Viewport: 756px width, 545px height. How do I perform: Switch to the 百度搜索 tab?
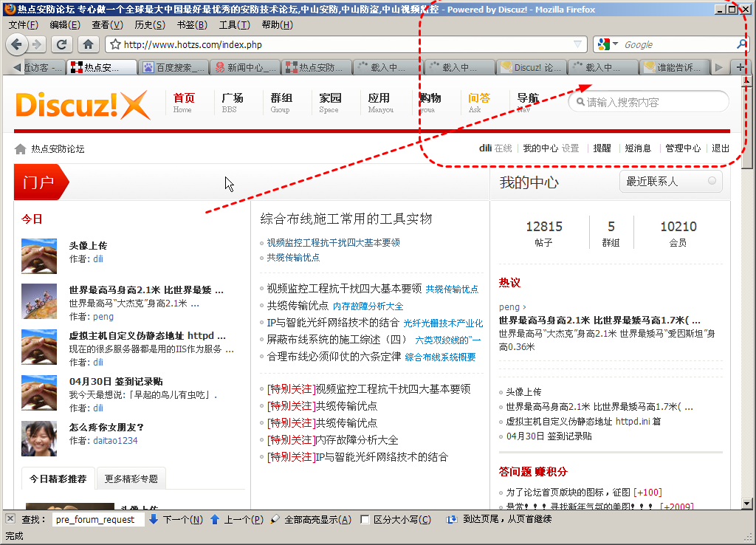tap(174, 67)
